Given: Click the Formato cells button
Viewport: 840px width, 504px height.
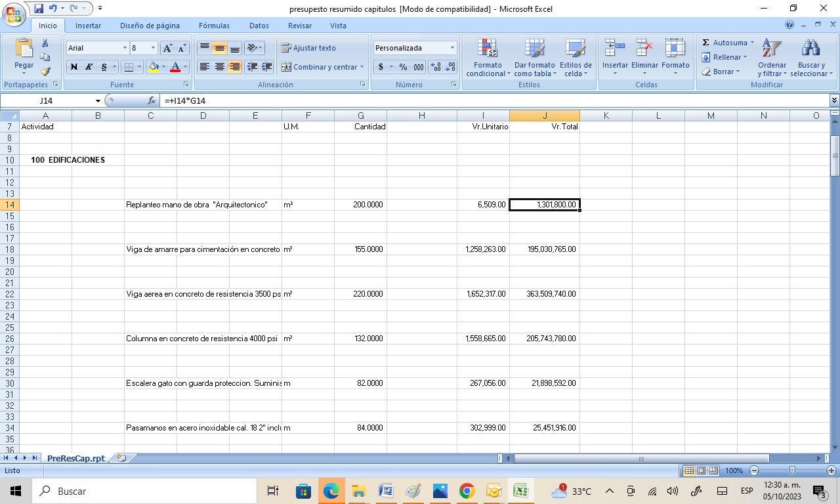Looking at the screenshot, I should pyautogui.click(x=675, y=56).
